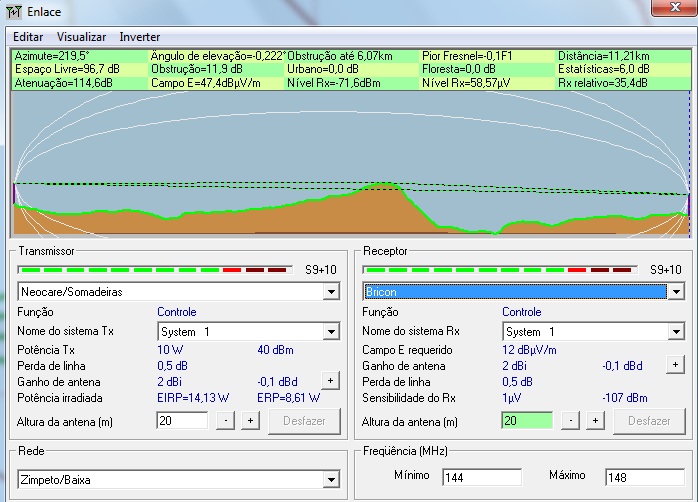Click the transmitter S-meter signal bar

[153, 269]
